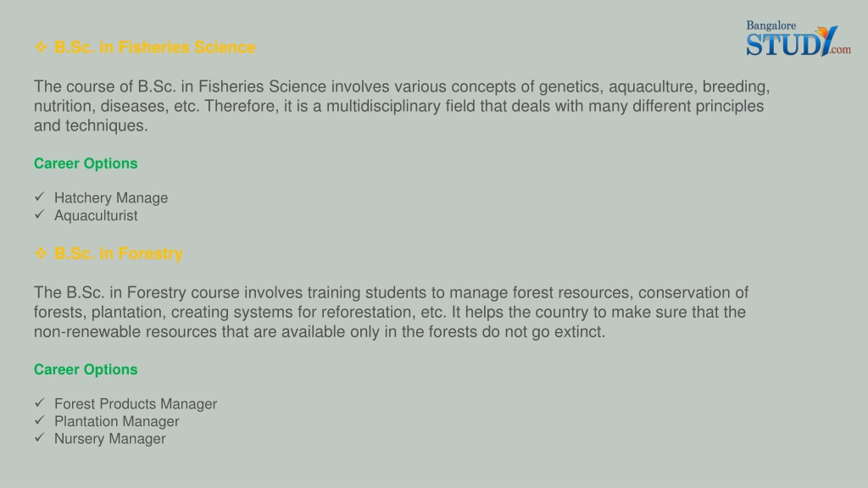Click the diamond bullet beside Forestry heading

41,252
